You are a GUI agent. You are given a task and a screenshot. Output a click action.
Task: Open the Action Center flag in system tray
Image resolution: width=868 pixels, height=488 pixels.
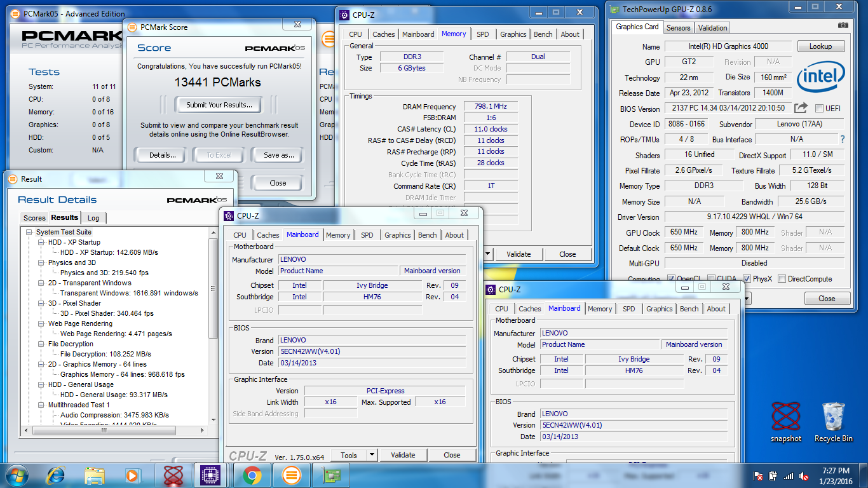(x=757, y=475)
